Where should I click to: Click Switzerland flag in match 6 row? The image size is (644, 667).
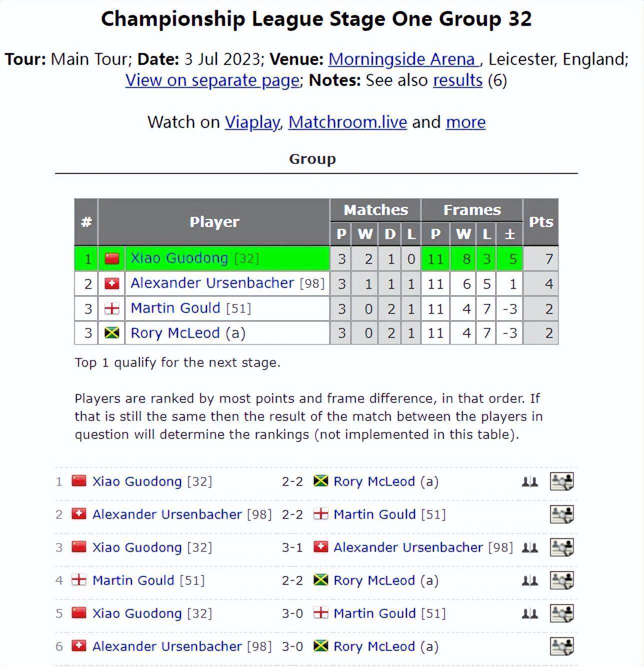coord(79,646)
